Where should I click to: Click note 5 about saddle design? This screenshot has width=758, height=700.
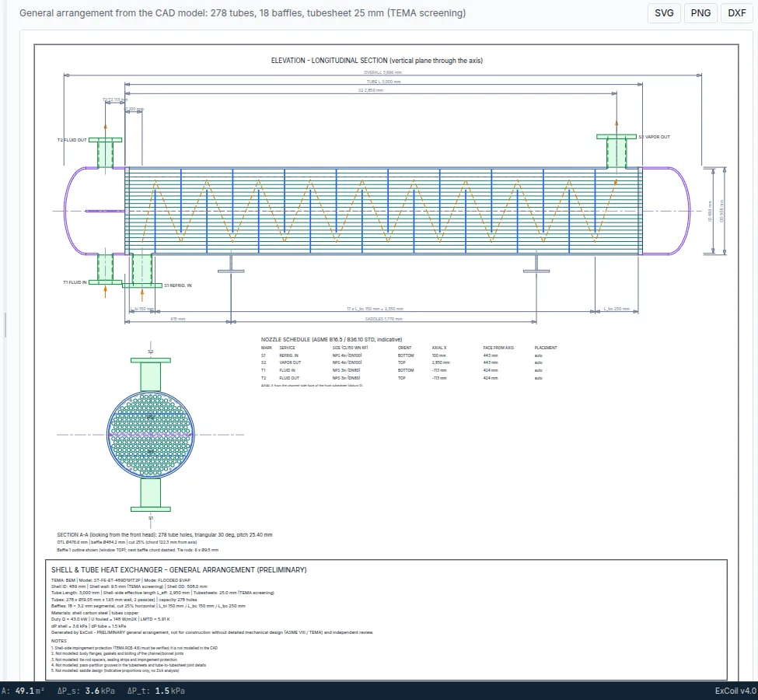[x=115, y=671]
